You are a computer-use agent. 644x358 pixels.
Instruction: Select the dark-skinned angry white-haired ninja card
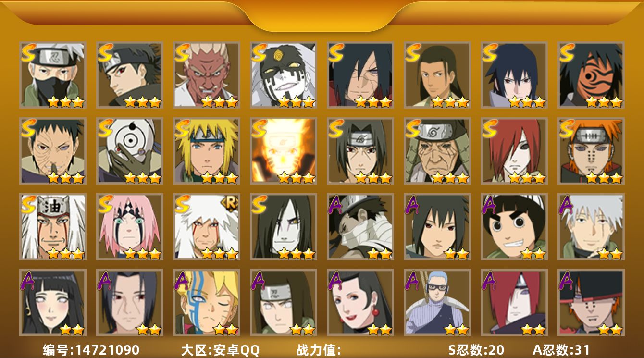pos(207,74)
